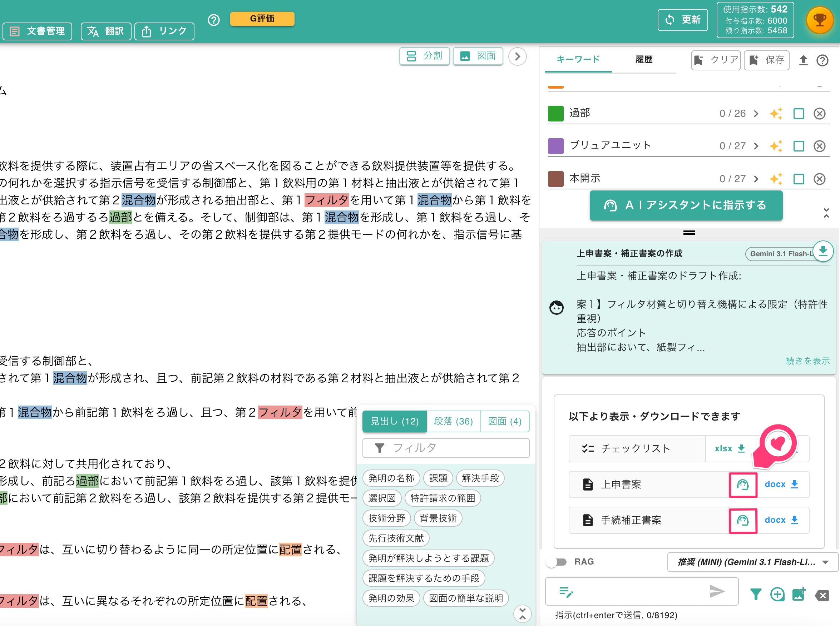Image resolution: width=840 pixels, height=626 pixels.
Task: Download 上申書案 as docx
Action: (x=782, y=485)
